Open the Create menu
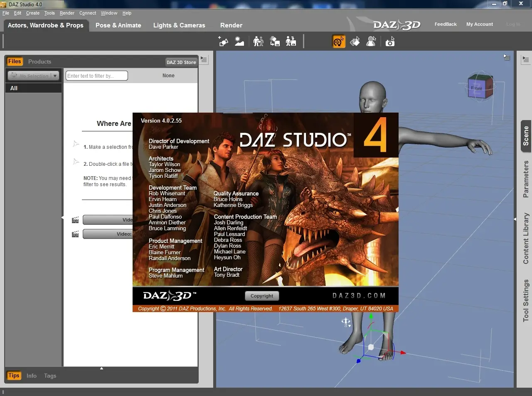Screen dimensions: 532x396 click(x=33, y=13)
